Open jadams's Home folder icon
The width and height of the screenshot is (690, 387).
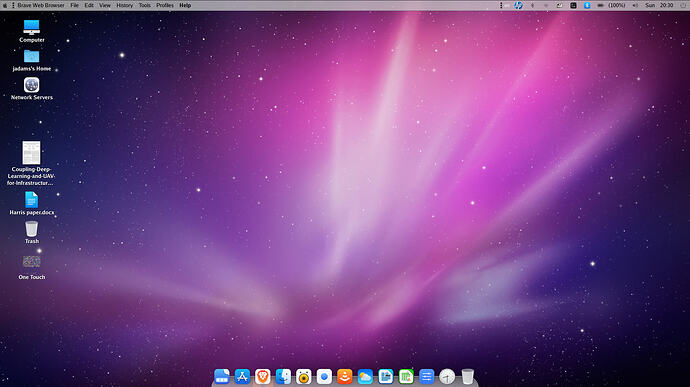click(x=32, y=56)
